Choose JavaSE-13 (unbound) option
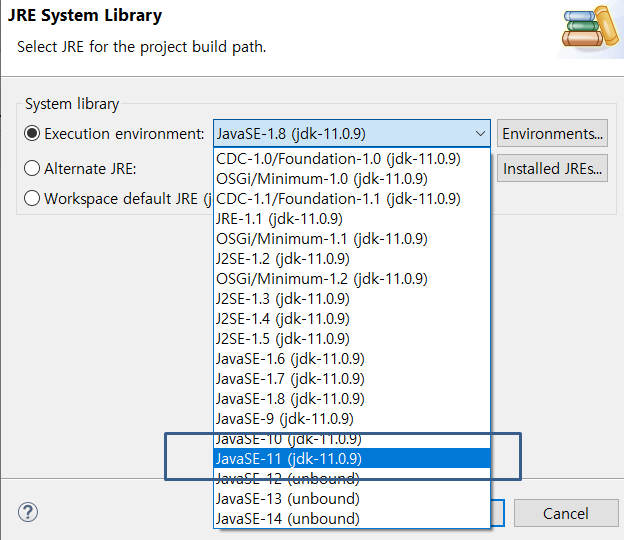The width and height of the screenshot is (624, 540). coord(352,499)
